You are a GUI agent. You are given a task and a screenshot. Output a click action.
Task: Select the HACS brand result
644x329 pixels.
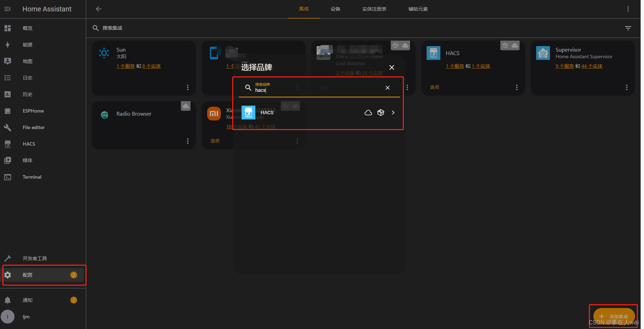(x=319, y=113)
